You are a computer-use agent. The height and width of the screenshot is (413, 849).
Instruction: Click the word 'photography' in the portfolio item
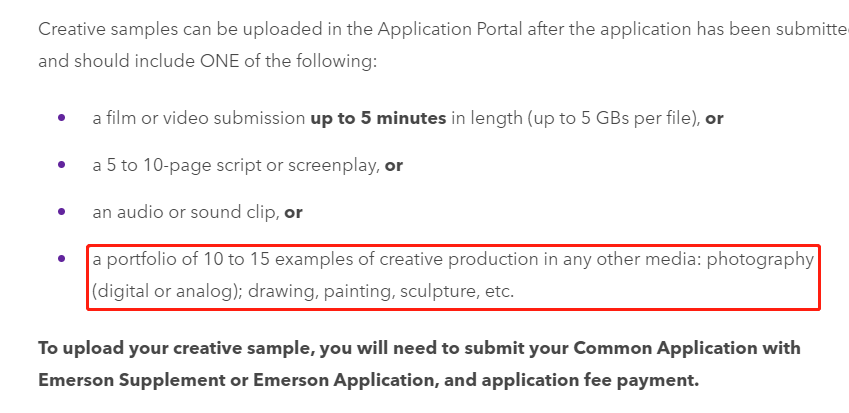(760, 260)
